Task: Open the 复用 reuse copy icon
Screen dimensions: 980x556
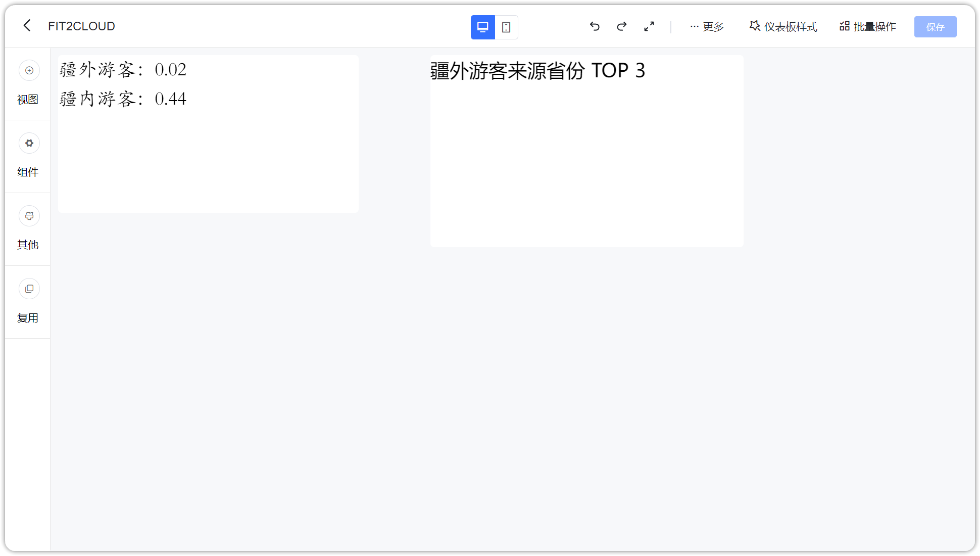Action: pyautogui.click(x=29, y=289)
